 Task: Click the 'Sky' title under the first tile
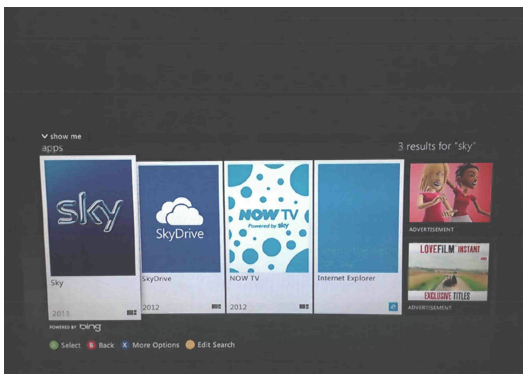(57, 283)
